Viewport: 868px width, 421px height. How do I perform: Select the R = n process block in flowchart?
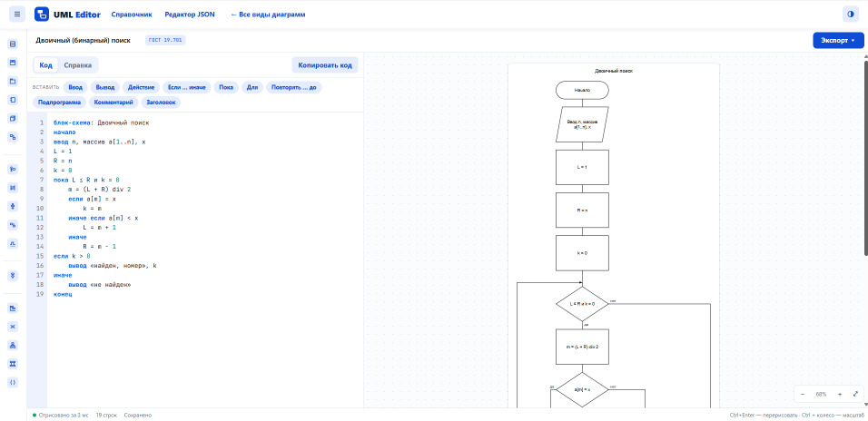[582, 210]
